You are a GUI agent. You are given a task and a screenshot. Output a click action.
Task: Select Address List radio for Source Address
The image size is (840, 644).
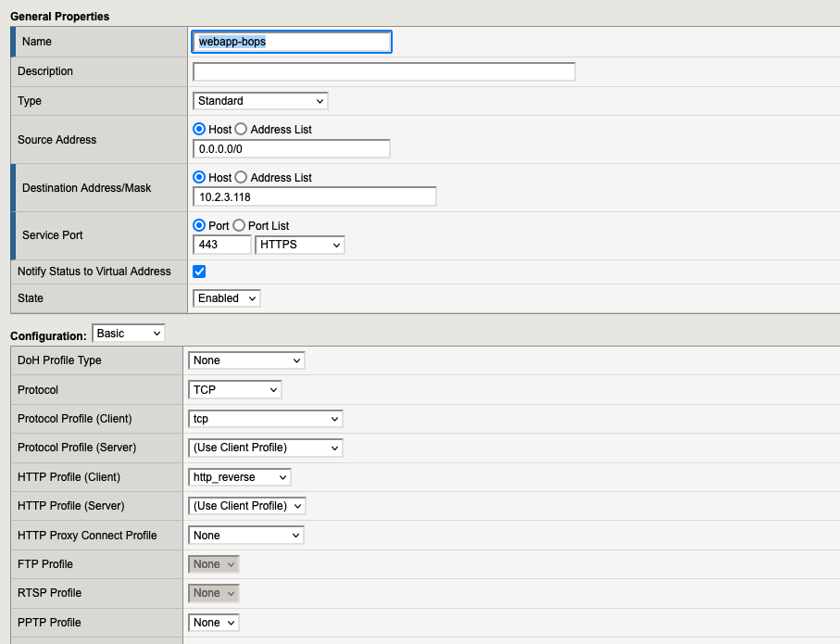(241, 130)
